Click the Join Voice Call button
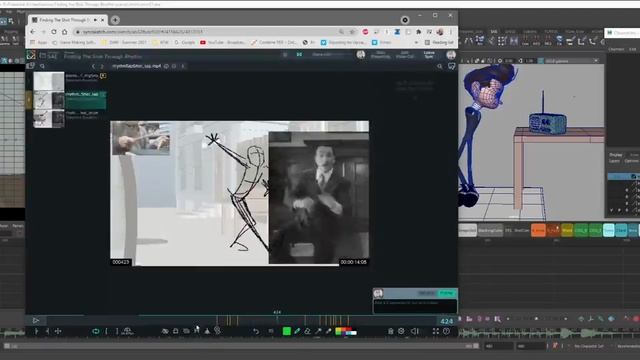This screenshot has height=360, width=640. coord(404,55)
